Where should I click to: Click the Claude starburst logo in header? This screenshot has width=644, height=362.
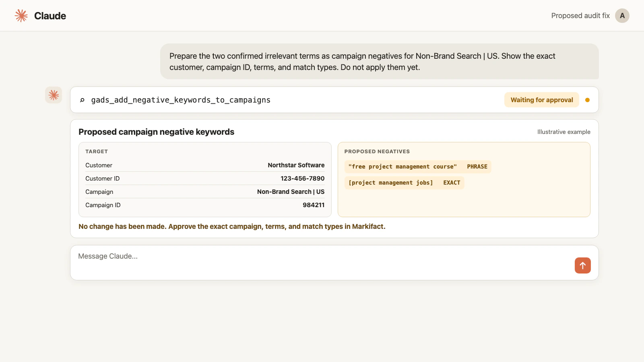21,16
